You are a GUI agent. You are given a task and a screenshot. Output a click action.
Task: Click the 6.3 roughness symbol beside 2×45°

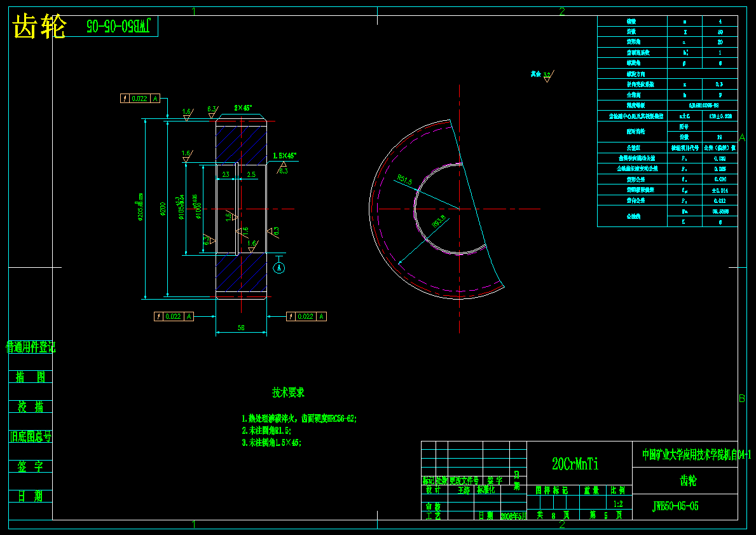[212, 112]
